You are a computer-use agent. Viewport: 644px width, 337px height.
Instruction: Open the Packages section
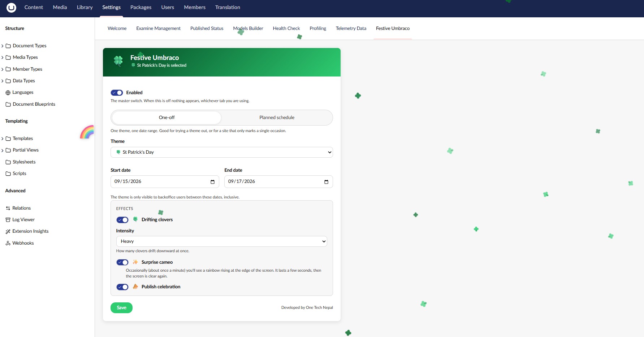[x=141, y=7]
